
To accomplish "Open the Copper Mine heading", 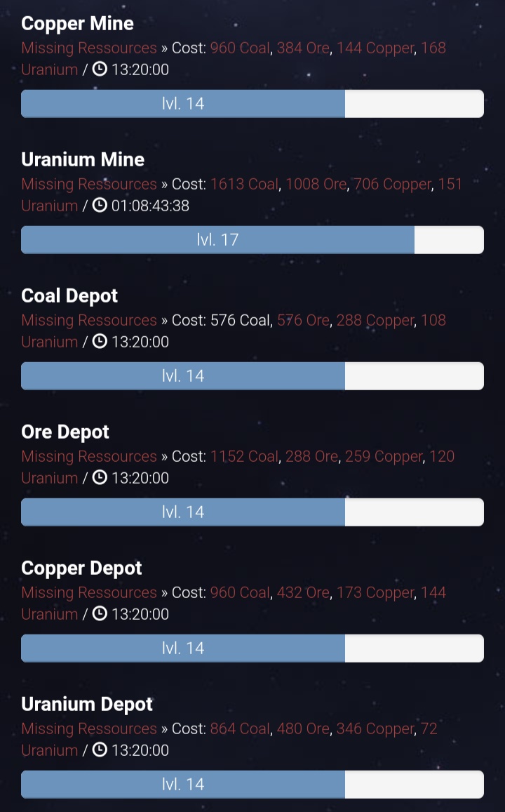I will 78,24.
